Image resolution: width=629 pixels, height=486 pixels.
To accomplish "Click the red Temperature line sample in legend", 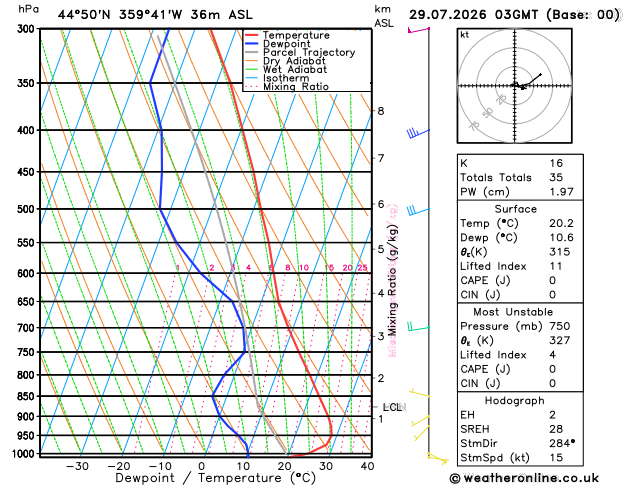I will (x=251, y=35).
